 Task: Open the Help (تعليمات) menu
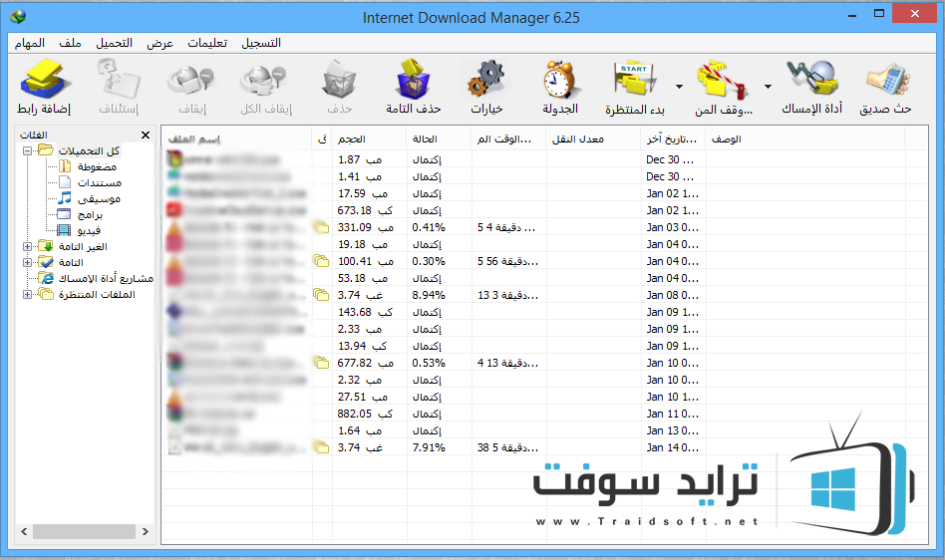207,43
